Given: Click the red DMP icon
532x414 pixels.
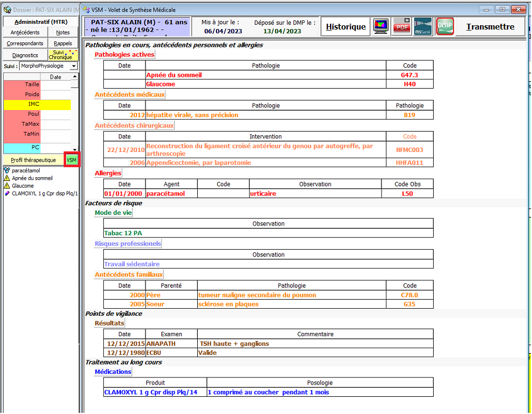Looking at the screenshot, I should pyautogui.click(x=445, y=26).
